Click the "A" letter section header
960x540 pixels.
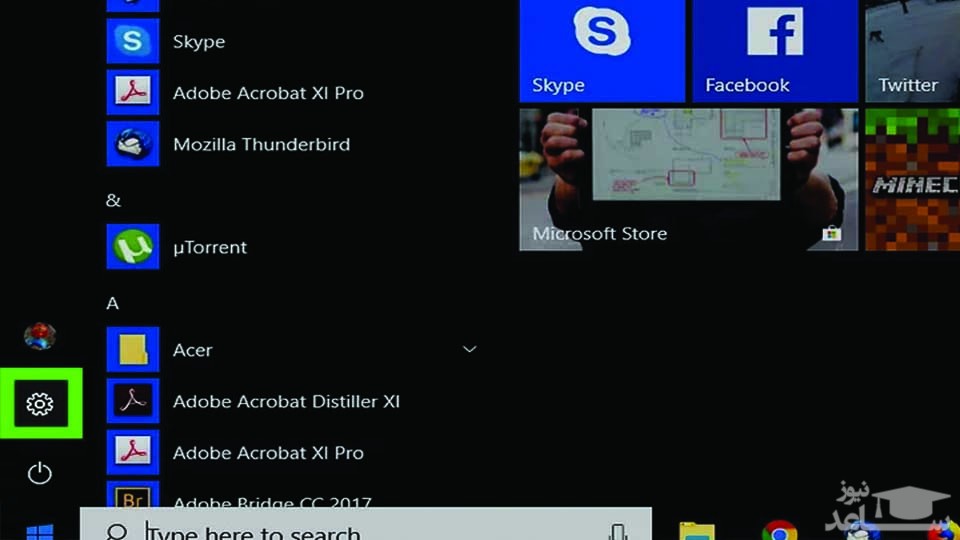coord(113,303)
